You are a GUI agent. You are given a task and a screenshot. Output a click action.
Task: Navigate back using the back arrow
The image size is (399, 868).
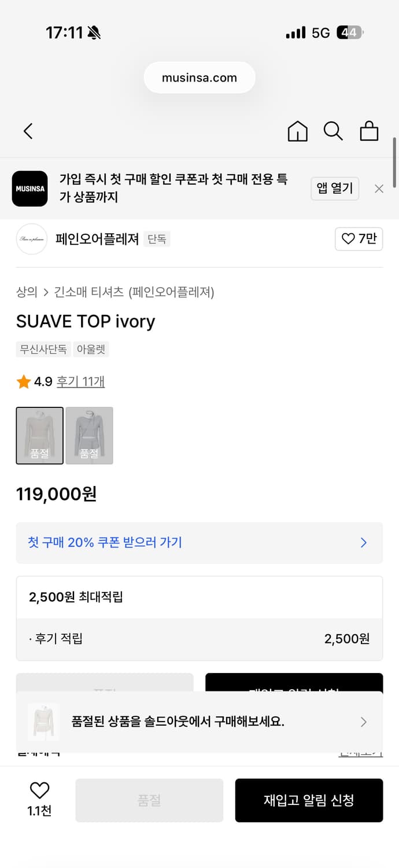point(28,131)
